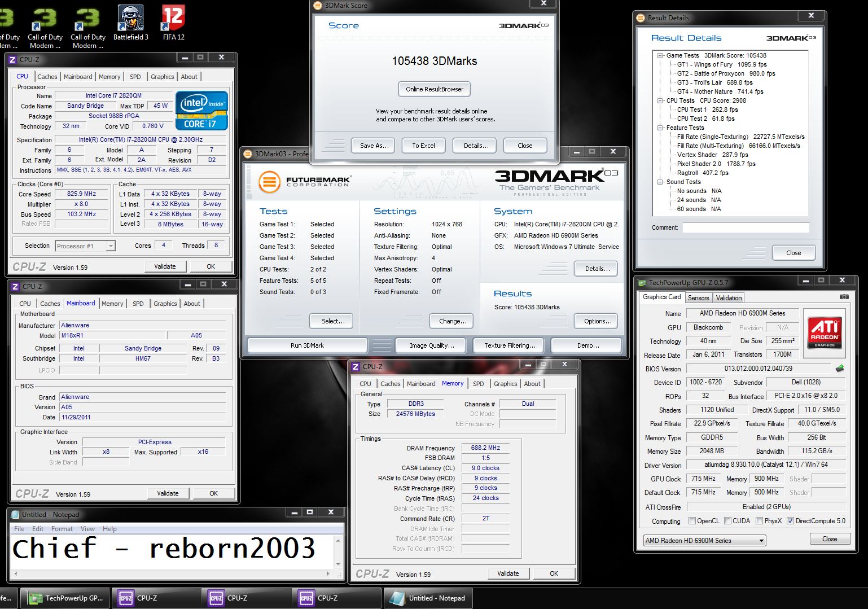Open File menu in Notepad

tap(19, 529)
